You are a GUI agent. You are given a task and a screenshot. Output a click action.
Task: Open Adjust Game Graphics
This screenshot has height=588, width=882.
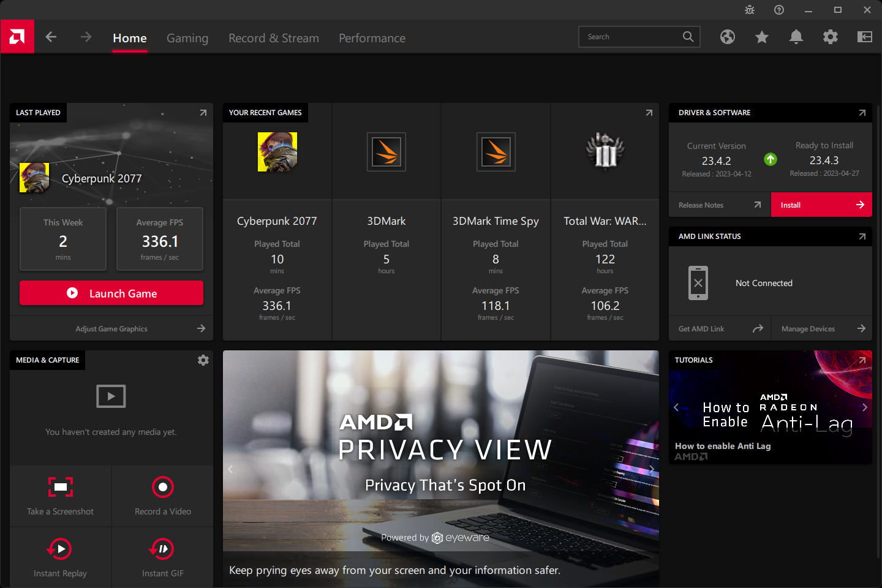point(111,329)
